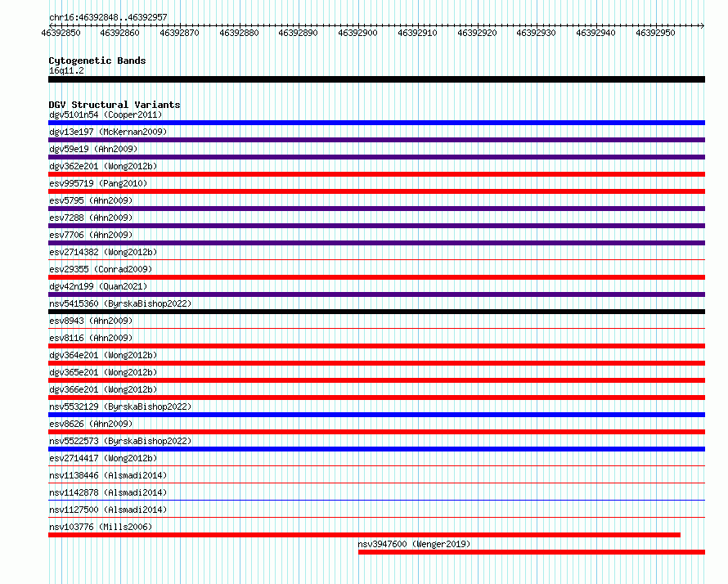Click esv2714417 (Wong2012b) label

(103, 458)
